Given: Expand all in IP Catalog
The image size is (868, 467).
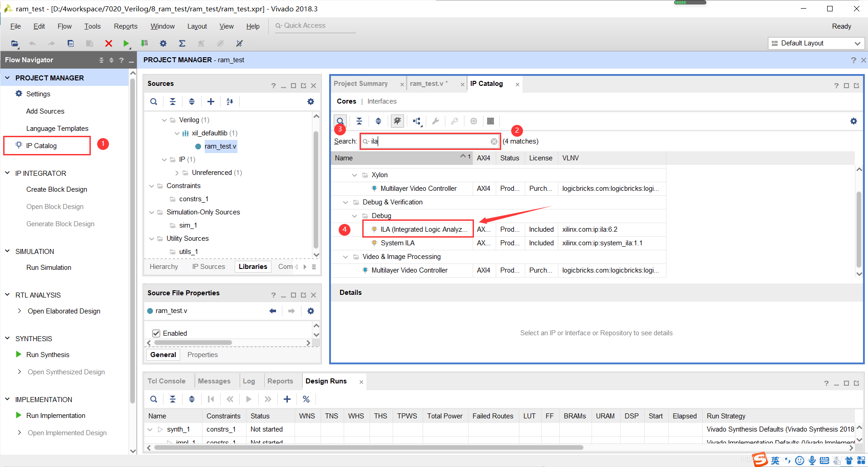Looking at the screenshot, I should click(x=378, y=121).
